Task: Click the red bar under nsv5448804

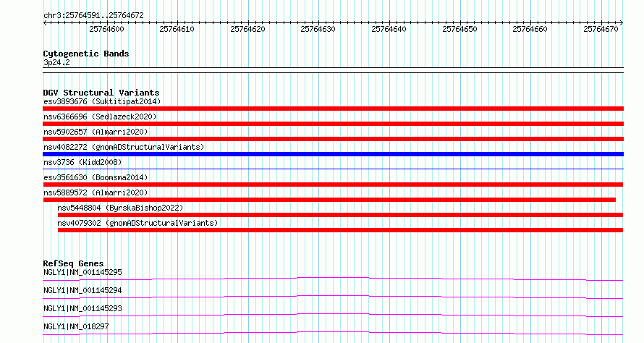Action: click(x=341, y=215)
